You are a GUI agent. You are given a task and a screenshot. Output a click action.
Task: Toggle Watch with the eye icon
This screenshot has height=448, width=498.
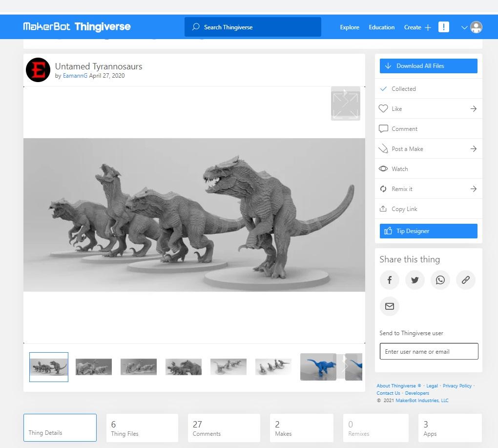point(383,169)
